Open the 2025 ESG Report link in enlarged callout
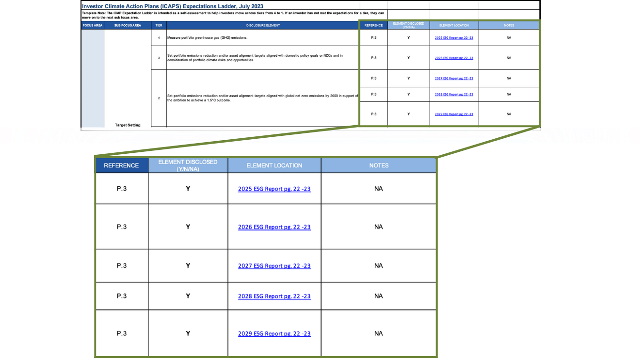 point(274,189)
